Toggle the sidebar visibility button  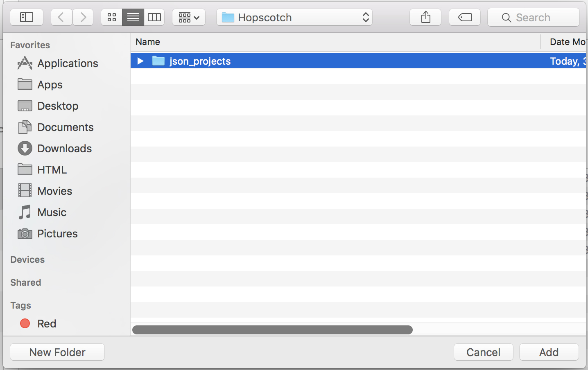(27, 17)
